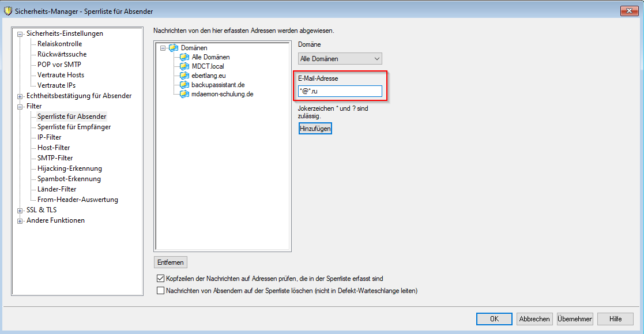
Task: Expand Echtheitsbestätigung für Absender node
Action: tap(21, 96)
